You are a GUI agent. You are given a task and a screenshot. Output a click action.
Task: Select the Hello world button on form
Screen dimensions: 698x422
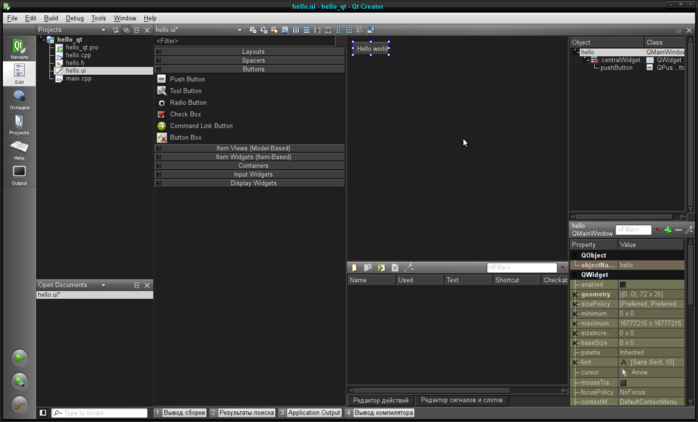pyautogui.click(x=371, y=49)
